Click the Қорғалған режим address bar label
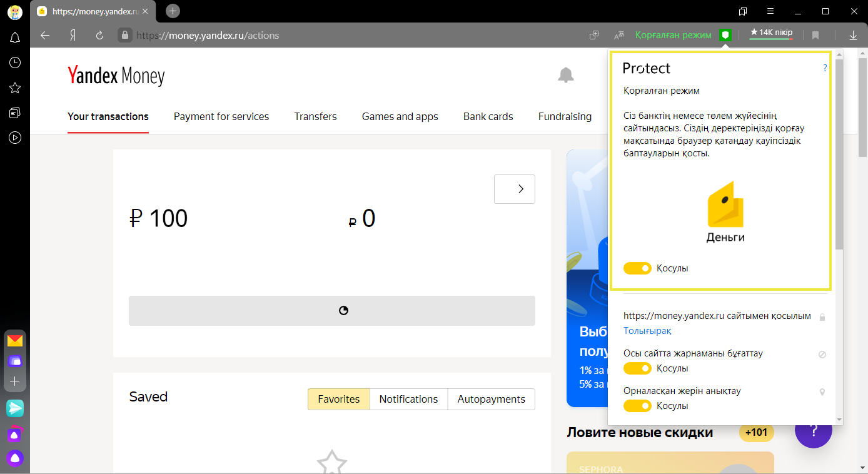Image resolution: width=868 pixels, height=474 pixels. coord(674,35)
